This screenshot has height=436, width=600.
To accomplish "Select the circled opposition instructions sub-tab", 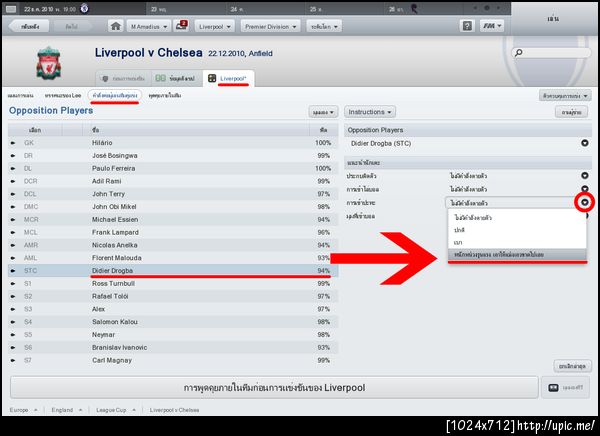I will point(115,95).
